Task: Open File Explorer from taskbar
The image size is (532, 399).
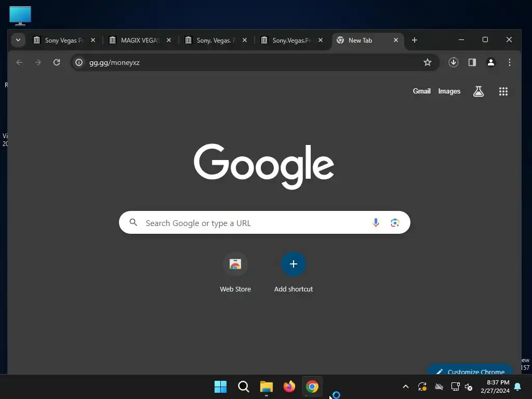Action: tap(267, 387)
